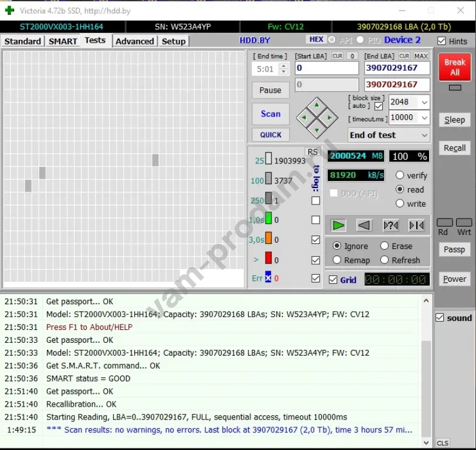Click the Wrt indicator box

coord(464,223)
